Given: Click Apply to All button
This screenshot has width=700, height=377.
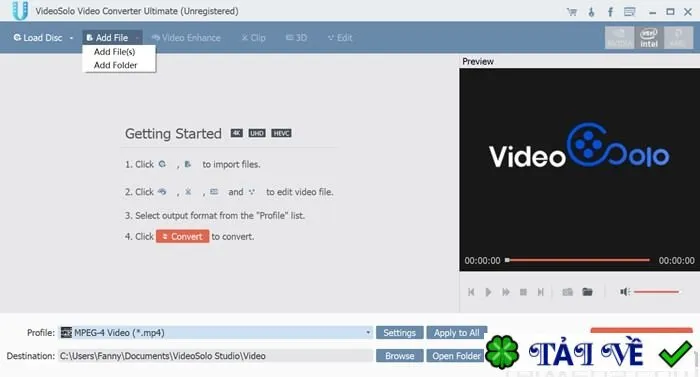Looking at the screenshot, I should 456,333.
